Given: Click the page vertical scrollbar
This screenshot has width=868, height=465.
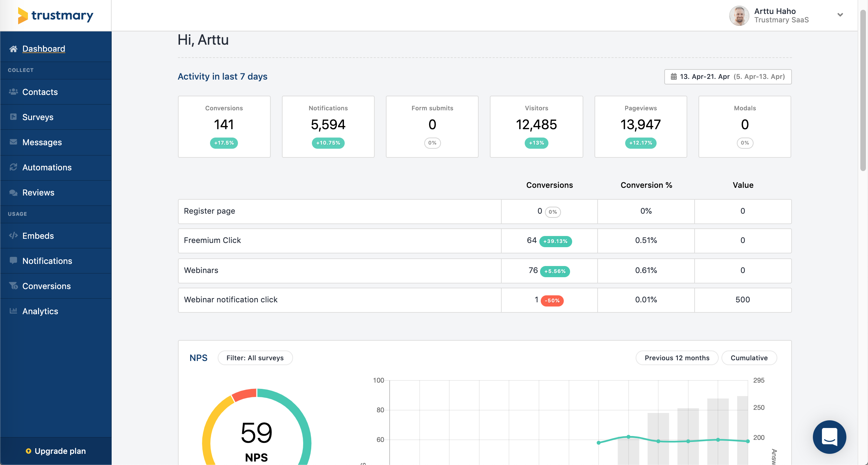Looking at the screenshot, I should tap(863, 91).
